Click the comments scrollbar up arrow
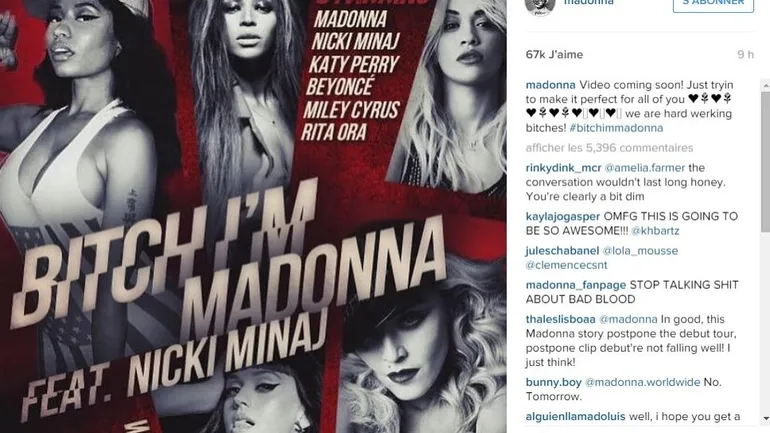 (765, 85)
